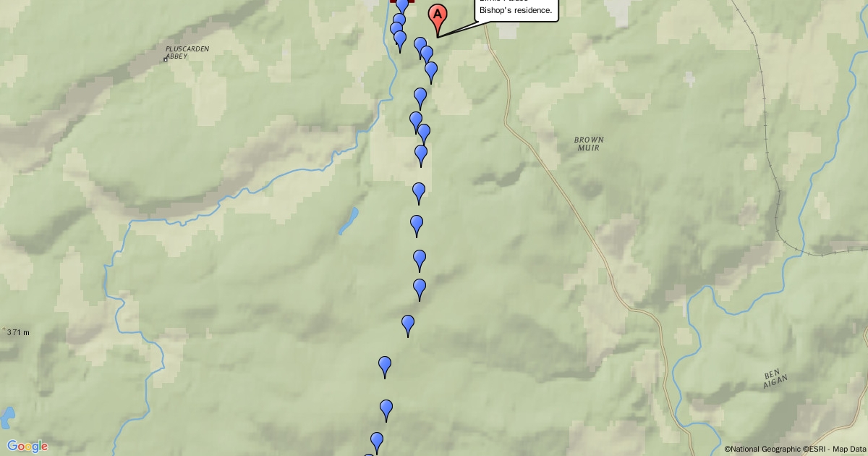
Task: Select the dark red icon at top edge
Action: (402, 2)
